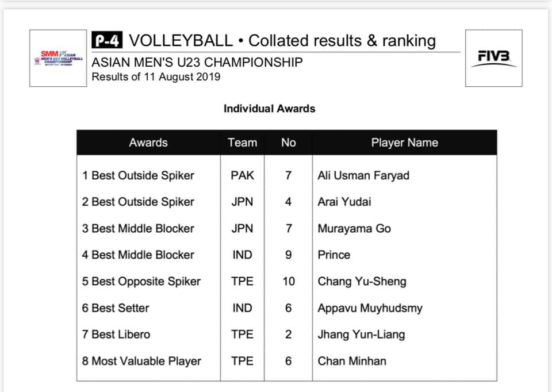The image size is (552, 392).
Task: Select the Team column header
Action: point(242,143)
